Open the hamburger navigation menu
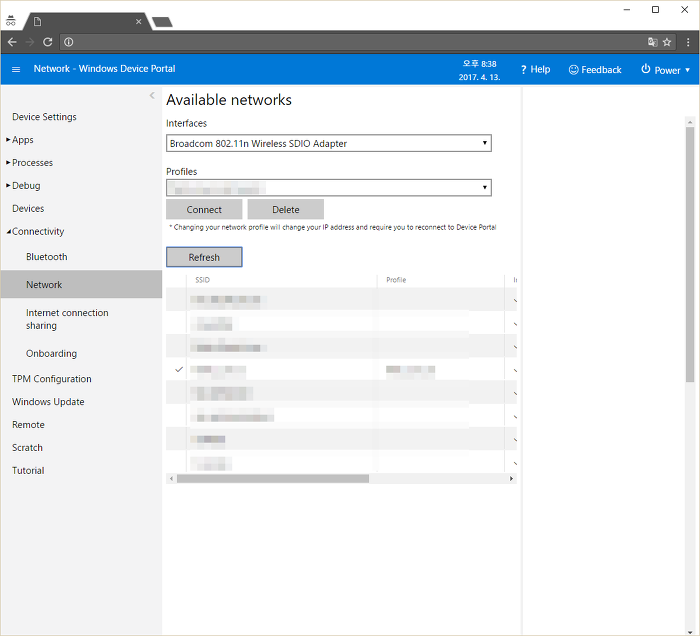 point(16,69)
